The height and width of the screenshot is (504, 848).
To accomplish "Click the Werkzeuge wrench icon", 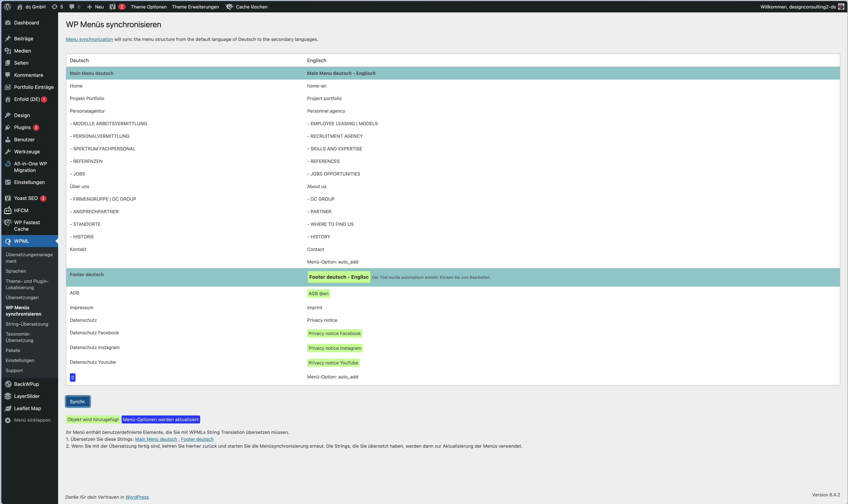I will [x=8, y=152].
